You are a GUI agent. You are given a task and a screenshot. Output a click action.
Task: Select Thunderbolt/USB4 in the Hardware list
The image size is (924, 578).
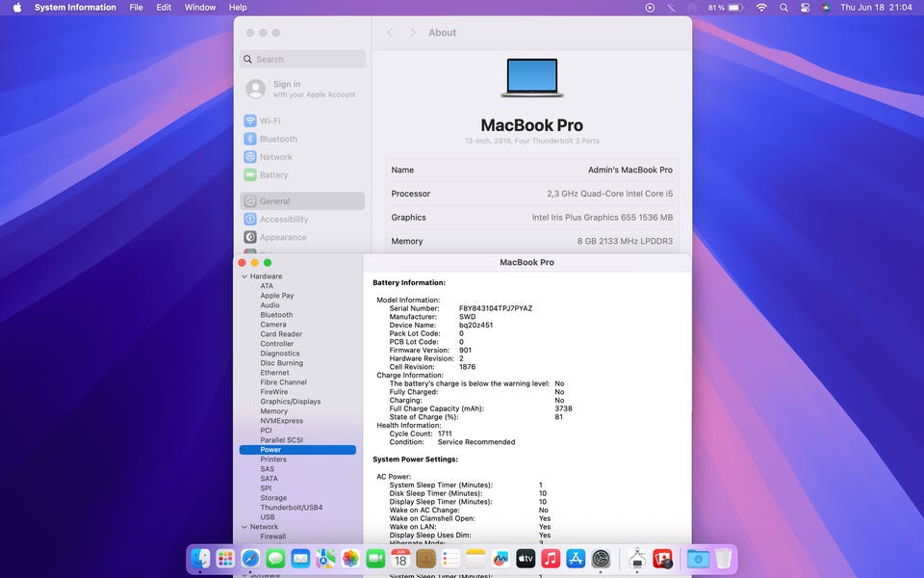[292, 508]
